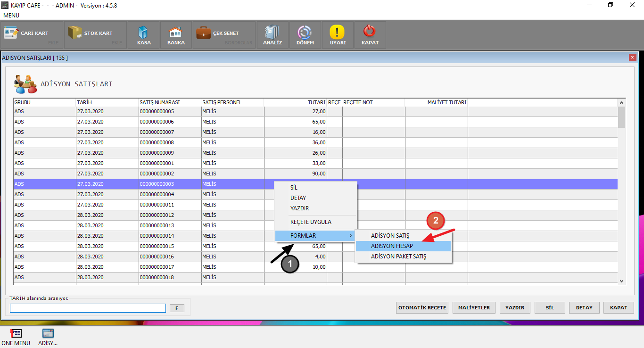The height and width of the screenshot is (348, 644).
Task: Click the OTOMATİK REÇETE button
Action: click(x=422, y=307)
